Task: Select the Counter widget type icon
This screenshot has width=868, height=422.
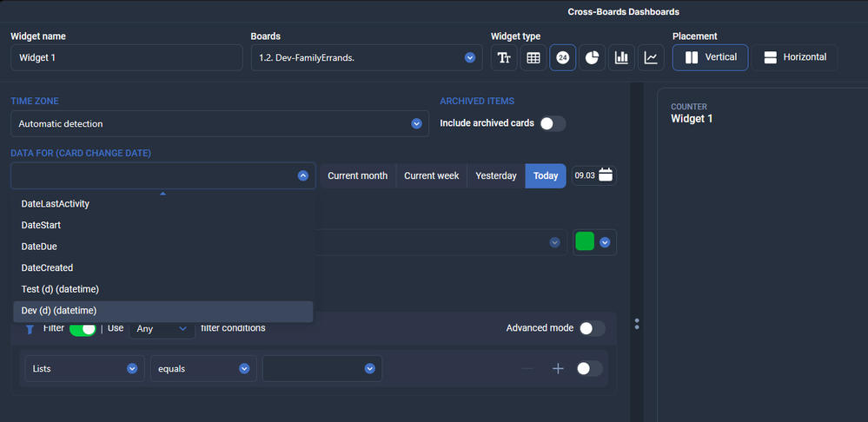Action: [x=562, y=57]
